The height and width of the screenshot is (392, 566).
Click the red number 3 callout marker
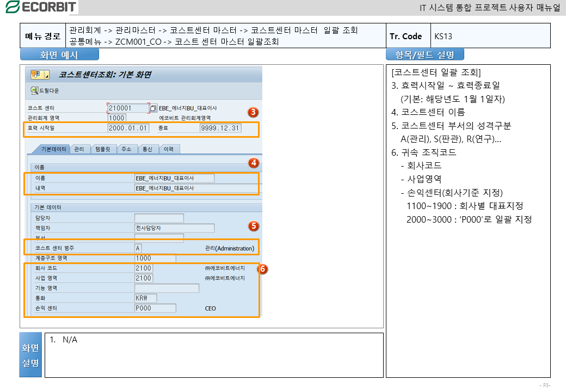253,113
